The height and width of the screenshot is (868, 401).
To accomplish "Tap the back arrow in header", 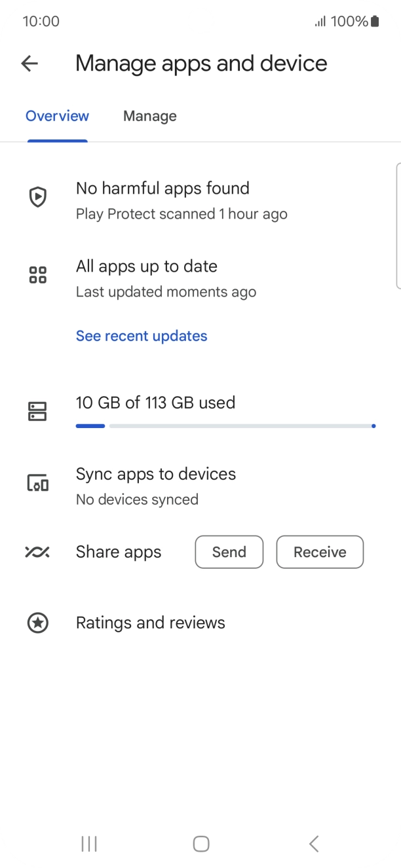I will pos(29,63).
